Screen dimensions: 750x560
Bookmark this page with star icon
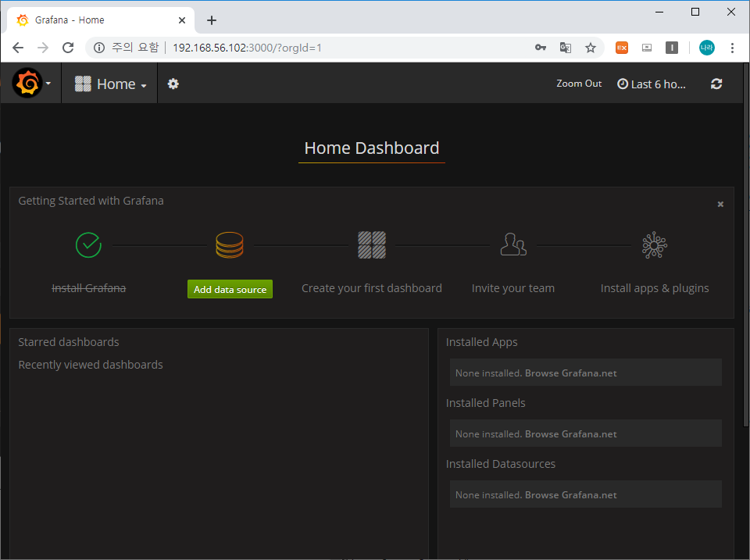[591, 48]
